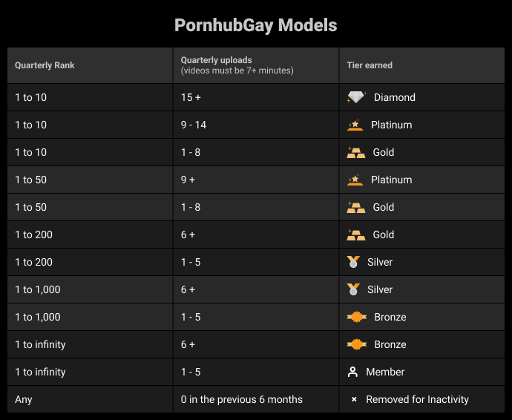The height and width of the screenshot is (420, 512).
Task: Click the '0 in the previous 6 months' cell
Action: click(x=242, y=399)
